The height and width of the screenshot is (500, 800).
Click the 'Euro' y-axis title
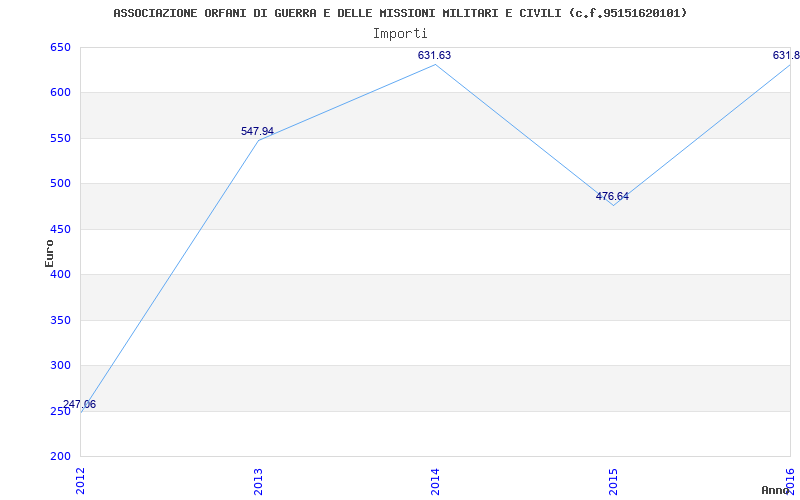(x=49, y=253)
